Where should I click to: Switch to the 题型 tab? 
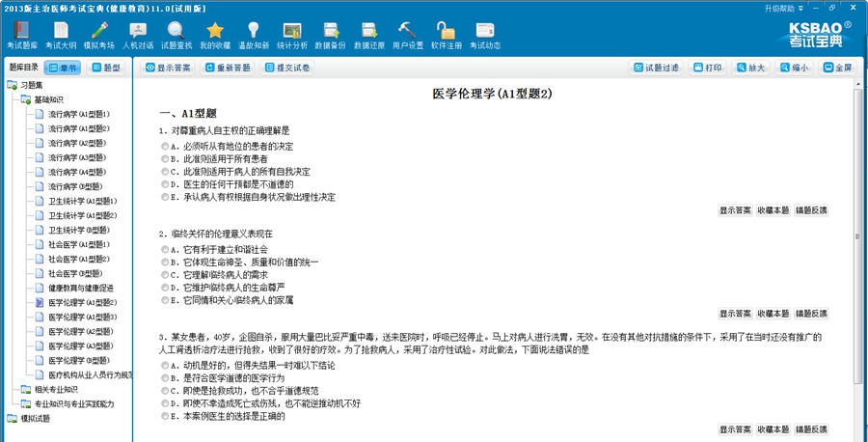coord(108,68)
